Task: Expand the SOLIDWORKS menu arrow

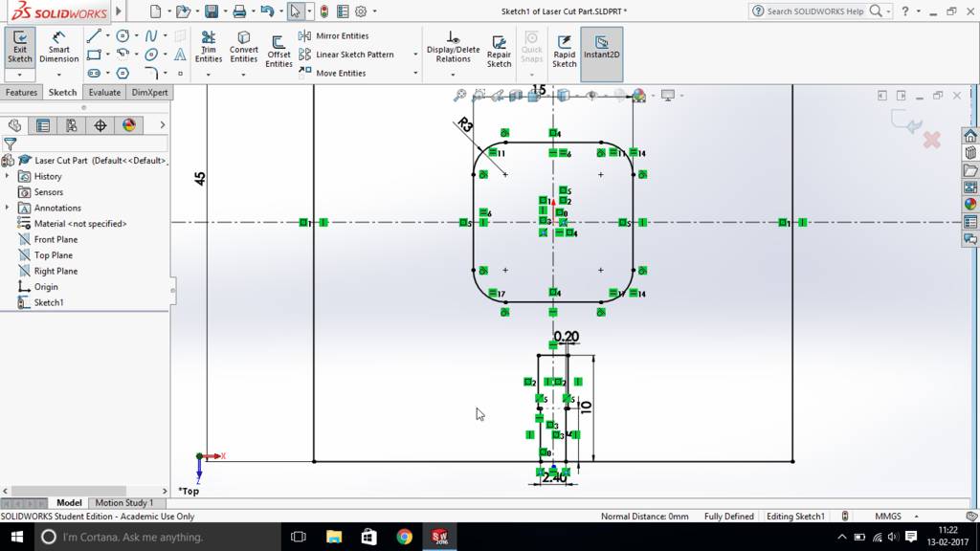Action: tap(119, 11)
